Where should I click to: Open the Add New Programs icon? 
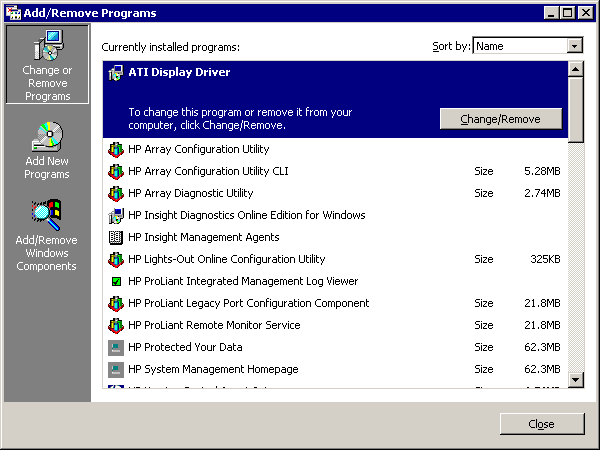click(47, 137)
